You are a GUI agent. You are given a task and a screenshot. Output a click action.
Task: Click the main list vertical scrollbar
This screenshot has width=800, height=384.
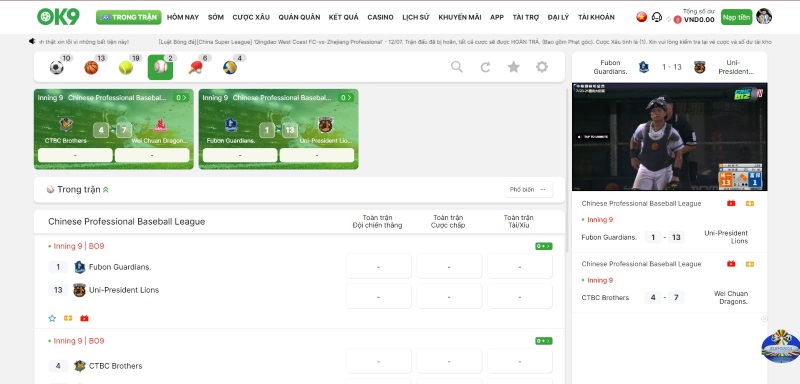coord(567,170)
